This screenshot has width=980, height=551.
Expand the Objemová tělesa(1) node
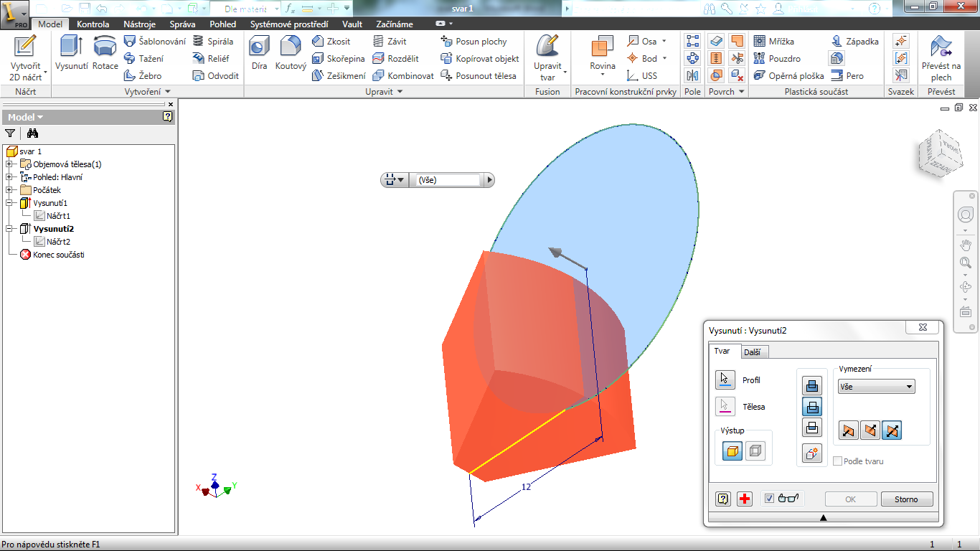point(9,164)
